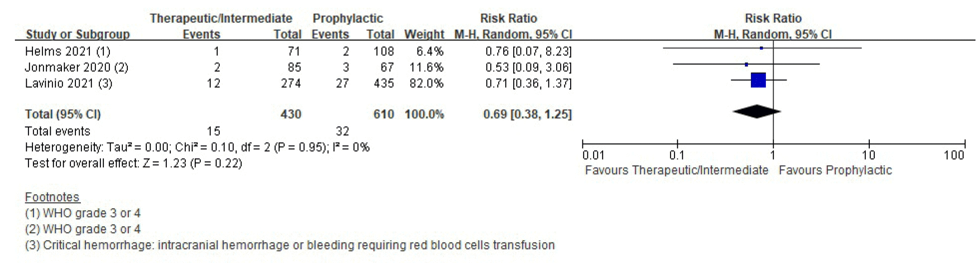Click the small blue marker on Helms 2021 line

[x=761, y=48]
